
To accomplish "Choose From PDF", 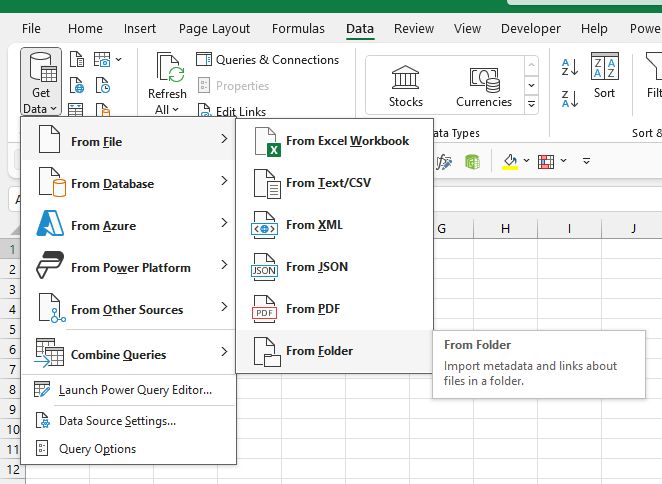I will [x=334, y=309].
